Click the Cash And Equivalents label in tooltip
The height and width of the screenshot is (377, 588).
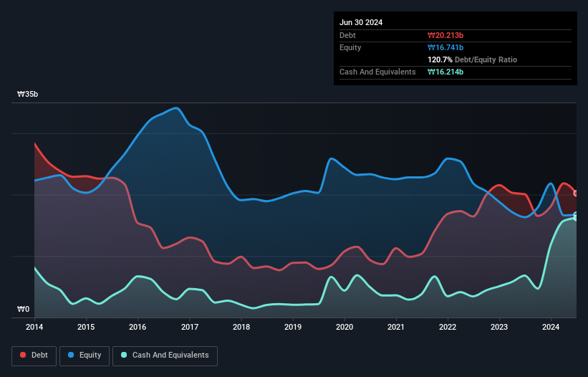[x=377, y=72]
